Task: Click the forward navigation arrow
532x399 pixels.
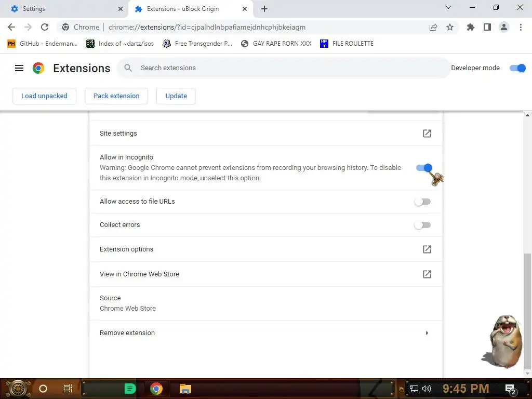Action: pyautogui.click(x=28, y=27)
